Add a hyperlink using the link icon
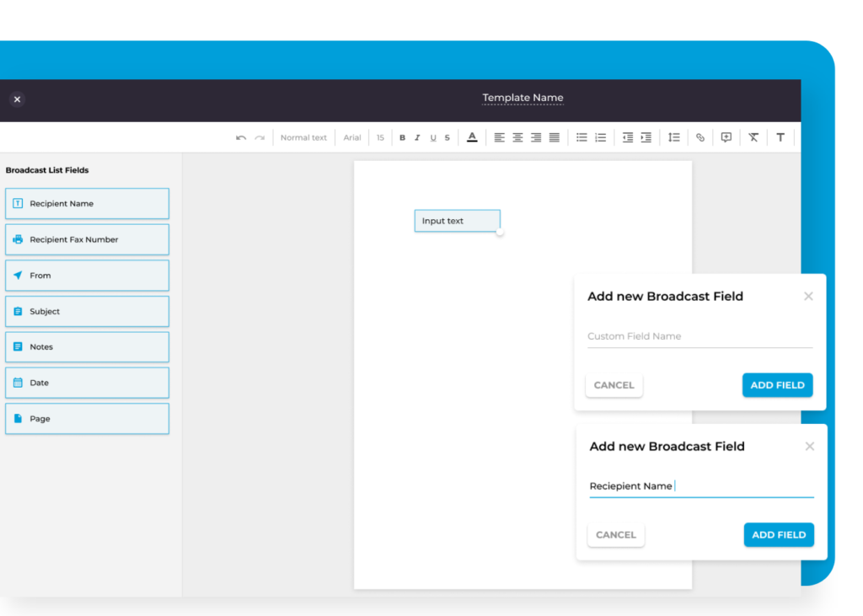863x616 pixels. tap(700, 137)
